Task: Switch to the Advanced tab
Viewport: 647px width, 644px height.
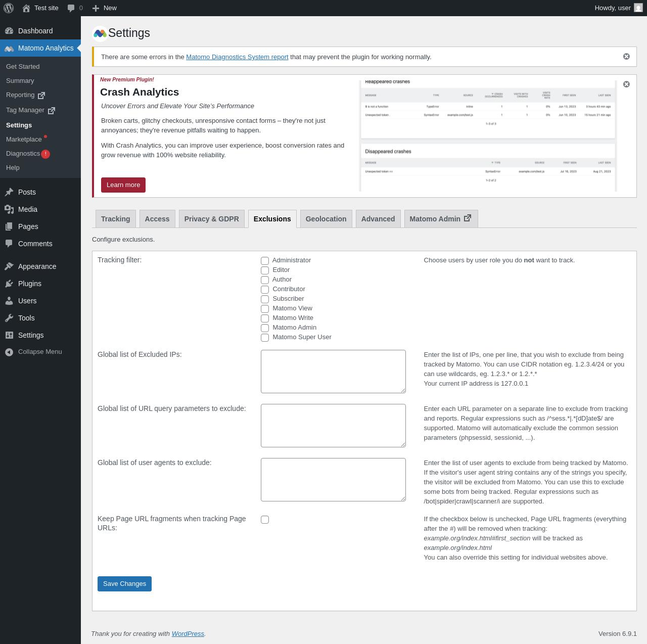Action: click(378, 219)
